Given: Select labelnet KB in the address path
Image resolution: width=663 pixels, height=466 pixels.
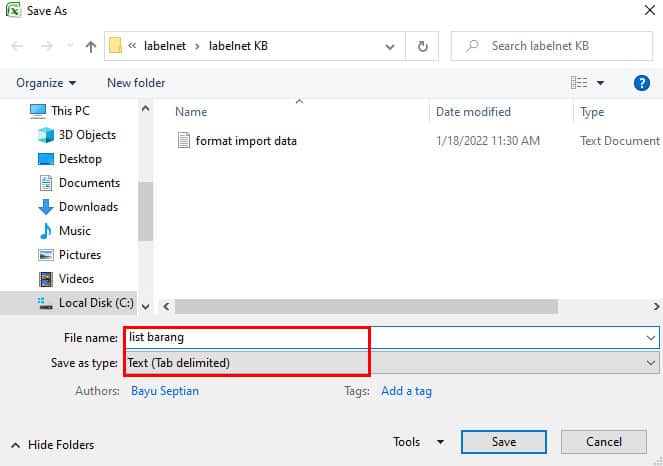Looking at the screenshot, I should coord(238,46).
